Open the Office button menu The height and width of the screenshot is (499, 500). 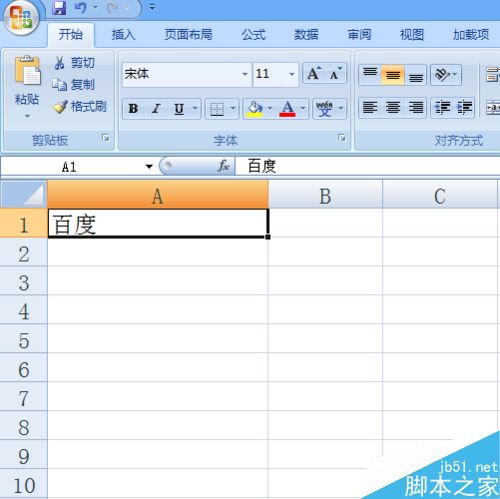coord(21,18)
